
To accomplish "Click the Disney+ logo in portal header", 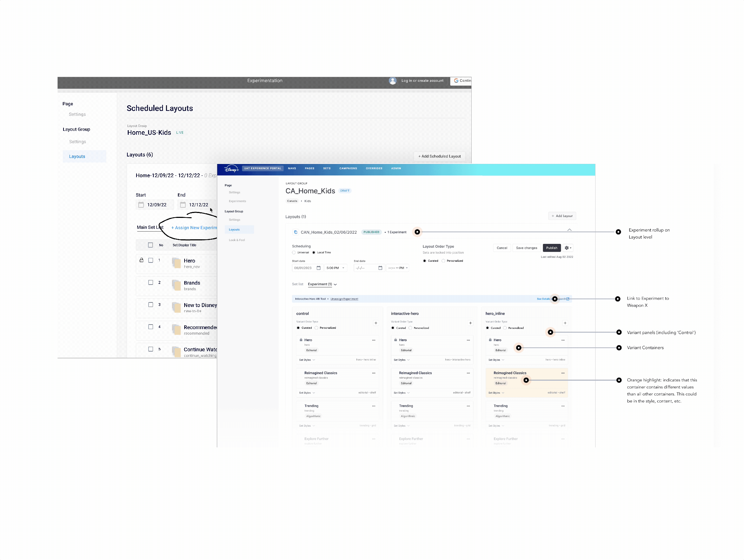I will tap(232, 169).
